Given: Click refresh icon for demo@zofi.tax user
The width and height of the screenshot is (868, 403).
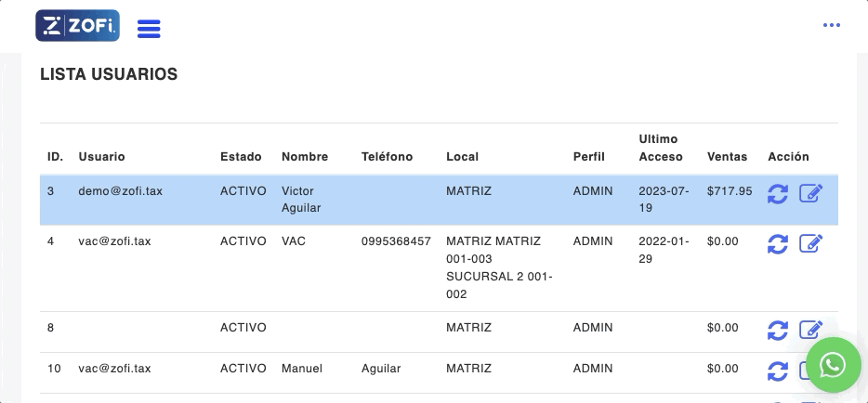Looking at the screenshot, I should click(778, 193).
